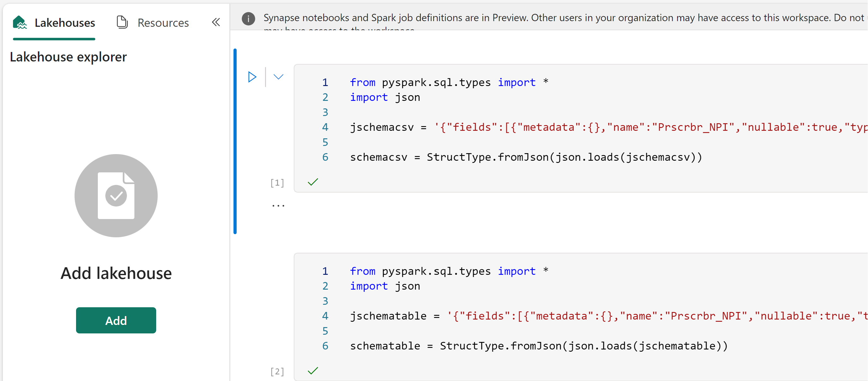Click the Resources file icon

[122, 22]
